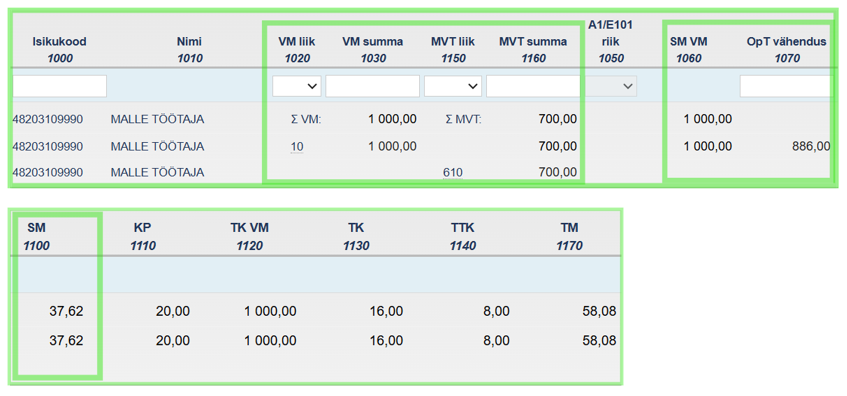This screenshot has height=396, width=847.
Task: Open MVT liik code 610 link
Action: pyautogui.click(x=453, y=173)
